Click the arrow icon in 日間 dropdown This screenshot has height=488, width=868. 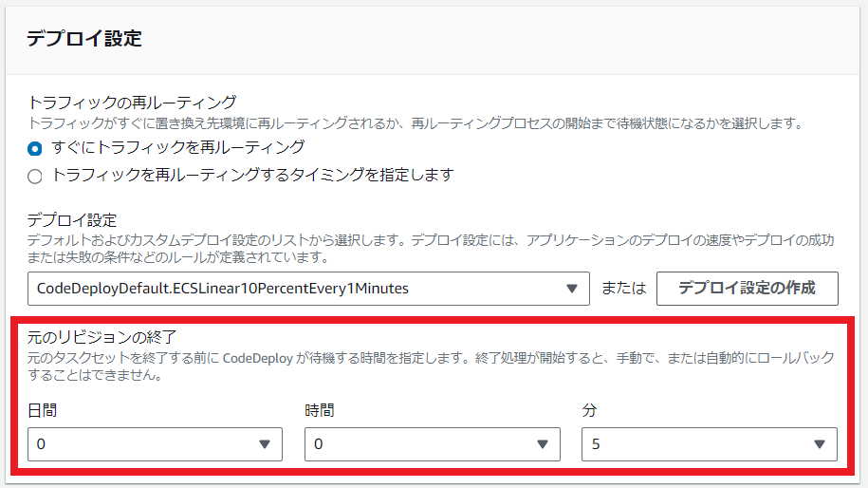[265, 444]
